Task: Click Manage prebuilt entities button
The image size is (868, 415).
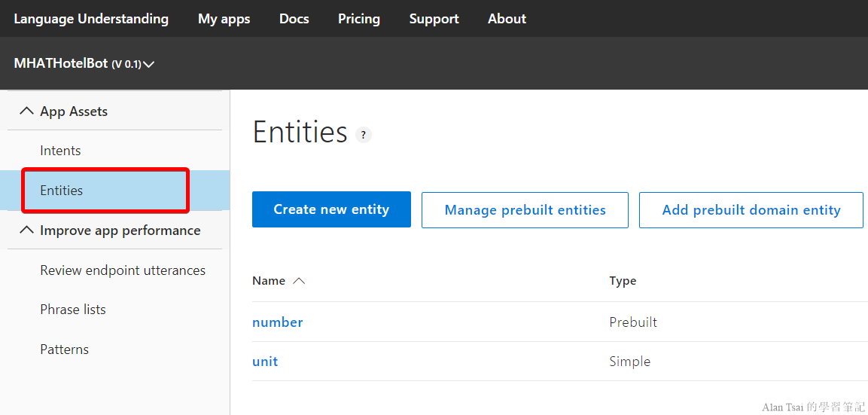Action: point(525,210)
